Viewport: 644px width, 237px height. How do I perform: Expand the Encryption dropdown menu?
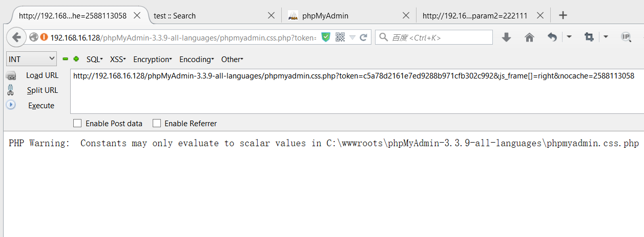(152, 60)
